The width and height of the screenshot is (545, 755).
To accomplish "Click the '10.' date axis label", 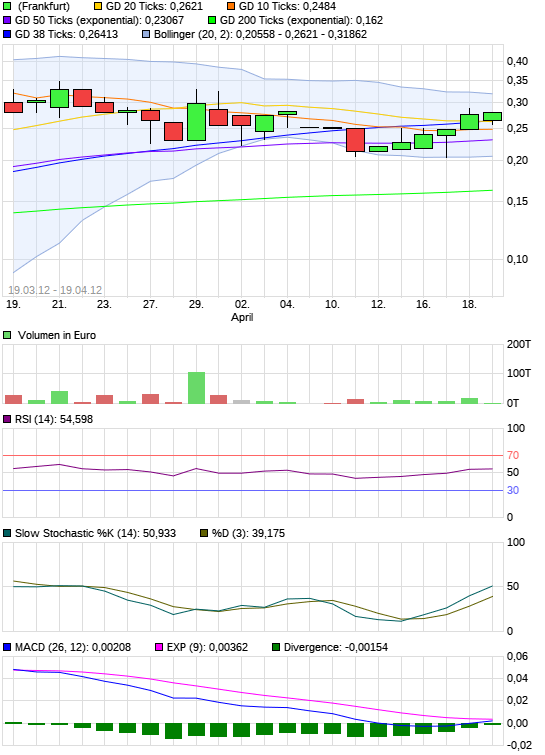I will click(x=332, y=304).
